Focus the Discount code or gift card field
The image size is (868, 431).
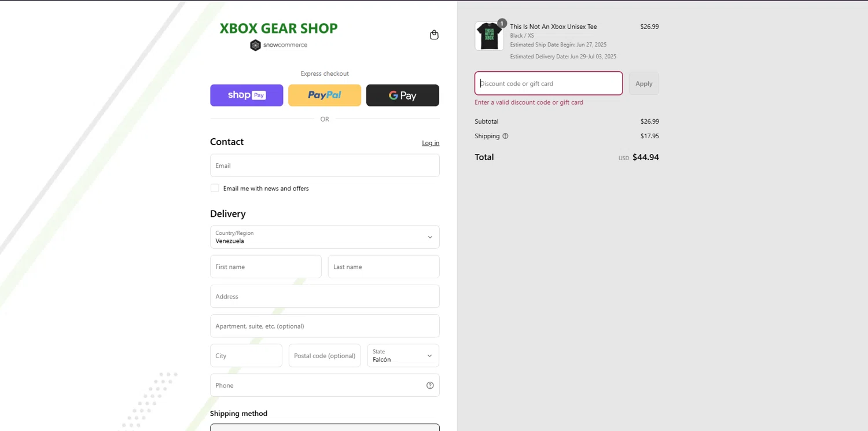(x=549, y=83)
